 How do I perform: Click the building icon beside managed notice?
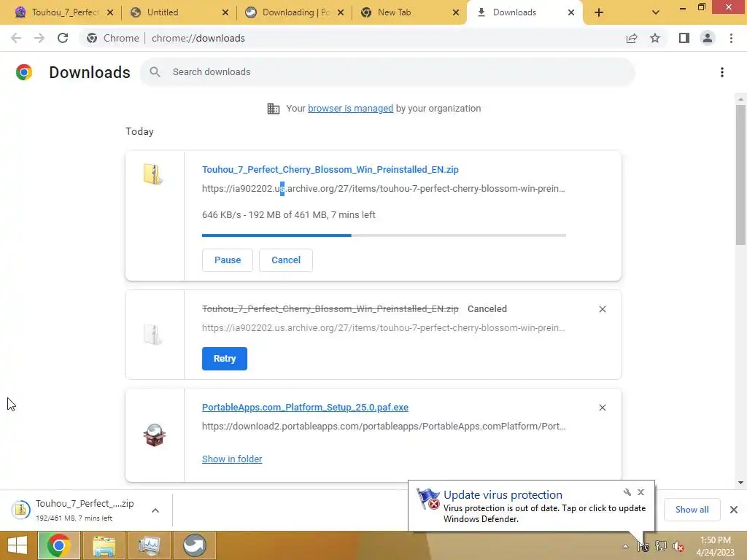click(274, 109)
